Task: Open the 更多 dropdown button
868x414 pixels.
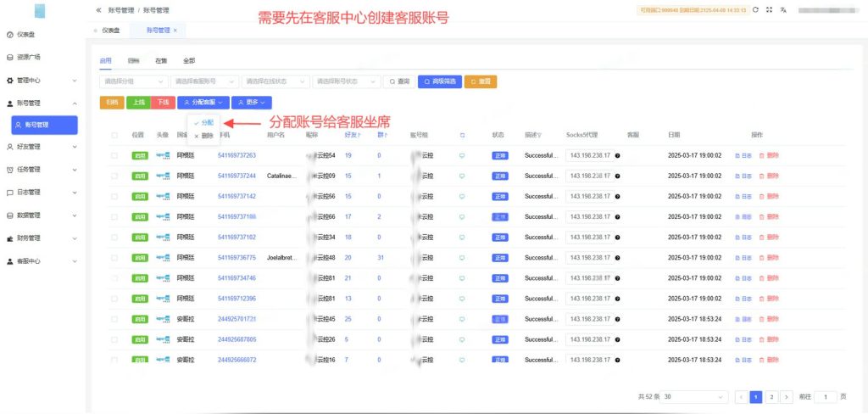Action: pos(252,103)
